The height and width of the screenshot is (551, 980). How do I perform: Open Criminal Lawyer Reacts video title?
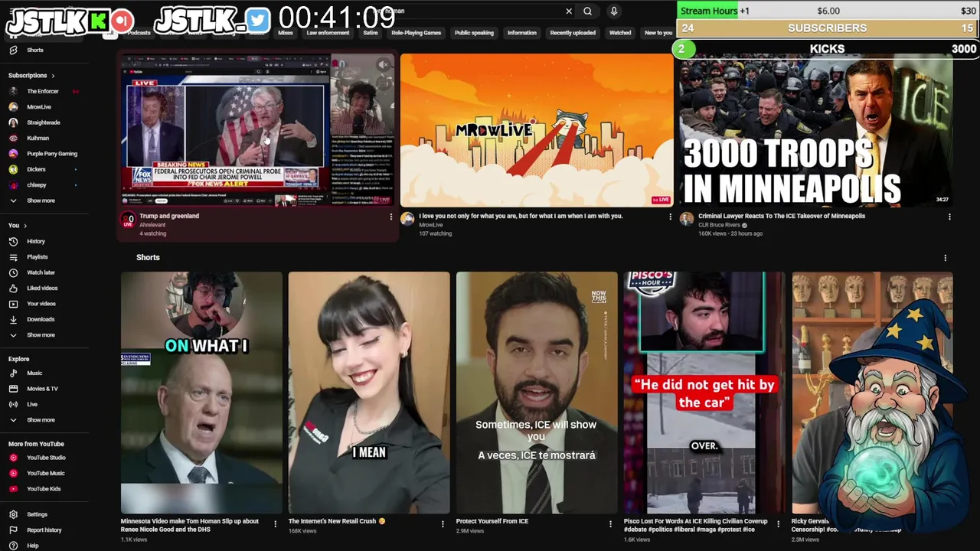click(x=782, y=216)
